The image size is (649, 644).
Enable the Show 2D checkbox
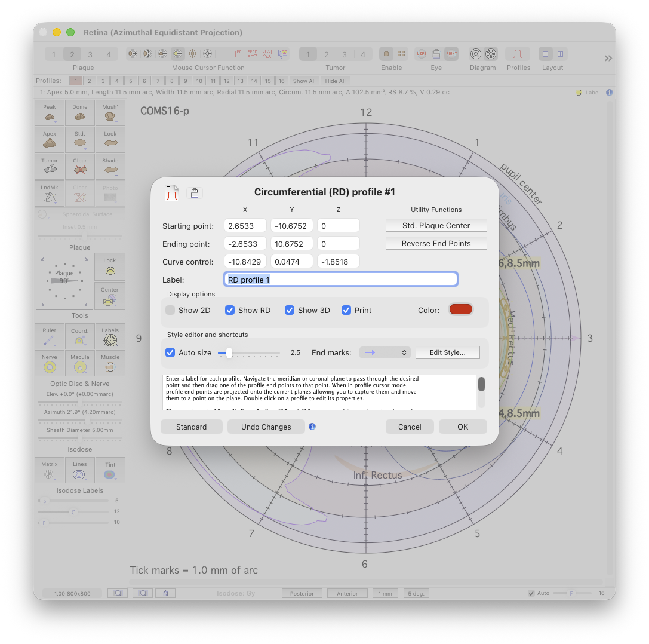(171, 310)
